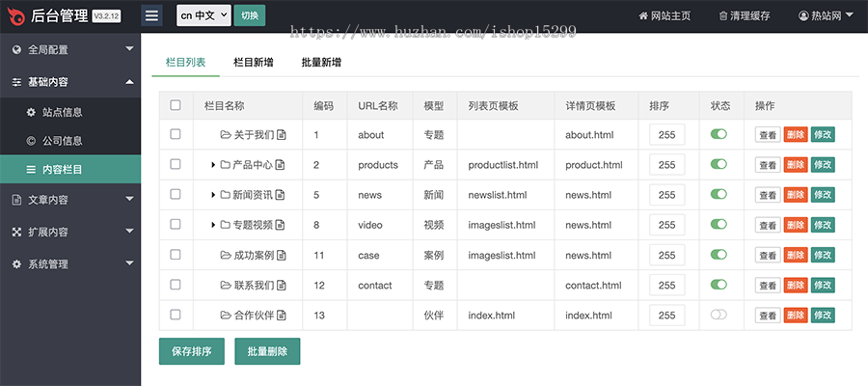868x386 pixels.
Task: Check the select-all checkbox in table header
Action: (x=176, y=105)
